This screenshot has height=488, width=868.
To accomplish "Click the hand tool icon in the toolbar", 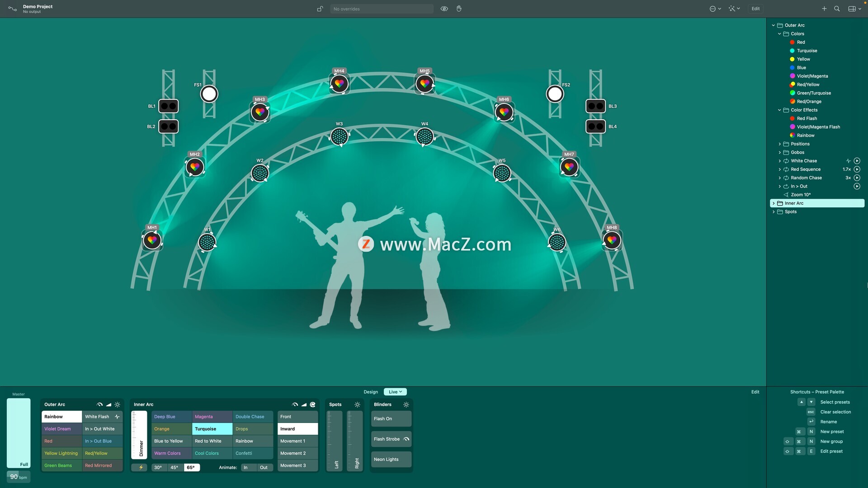I will coord(459,9).
